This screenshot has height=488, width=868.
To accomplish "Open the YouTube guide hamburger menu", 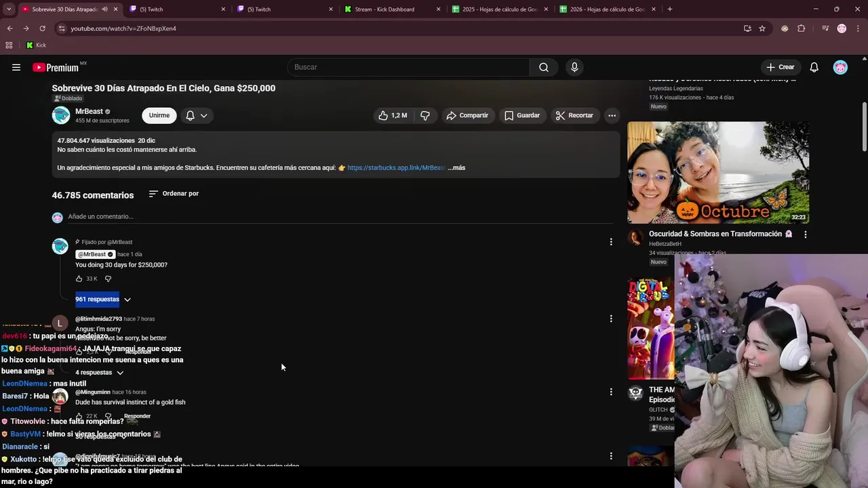I will [x=16, y=67].
